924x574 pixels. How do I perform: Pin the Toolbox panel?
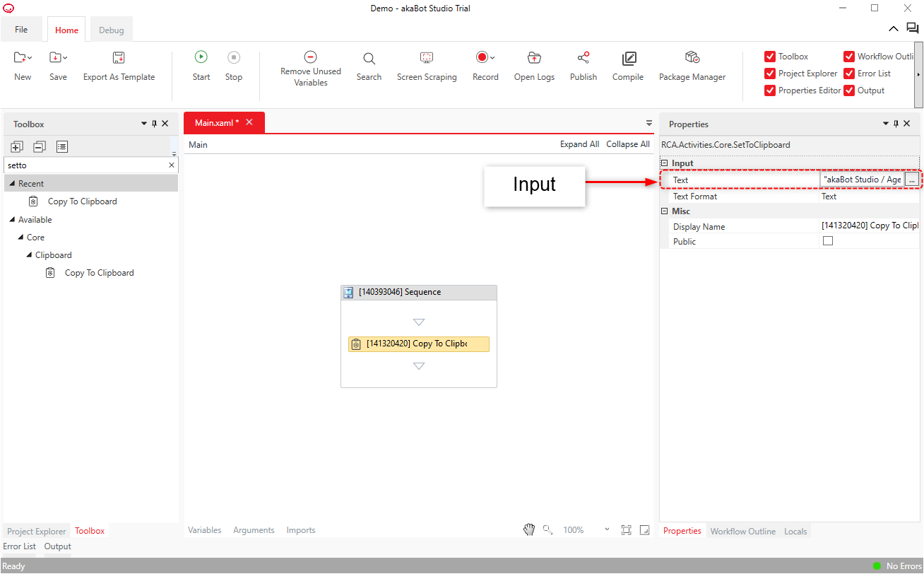tap(155, 124)
